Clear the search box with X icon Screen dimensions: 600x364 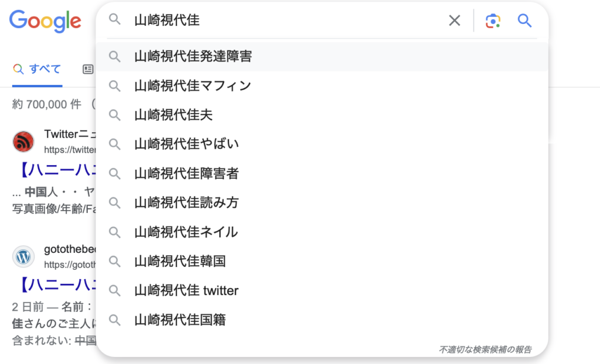455,21
